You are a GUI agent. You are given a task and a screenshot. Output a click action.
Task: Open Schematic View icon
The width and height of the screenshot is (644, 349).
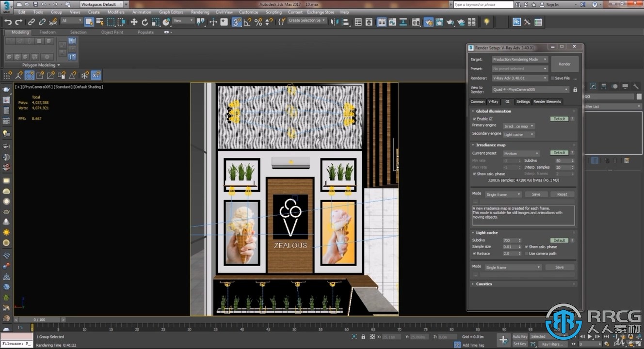(x=403, y=22)
